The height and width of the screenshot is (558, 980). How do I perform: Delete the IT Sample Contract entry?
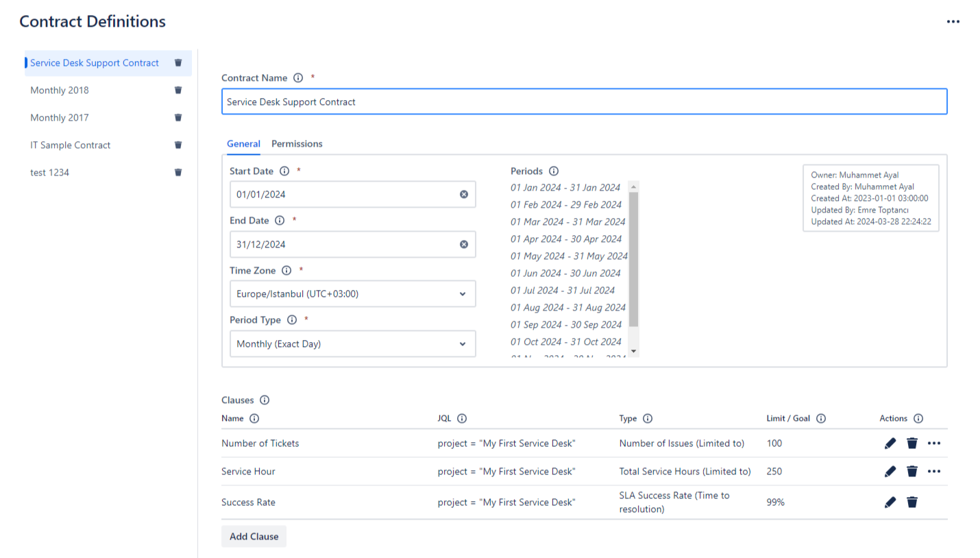pos(178,145)
